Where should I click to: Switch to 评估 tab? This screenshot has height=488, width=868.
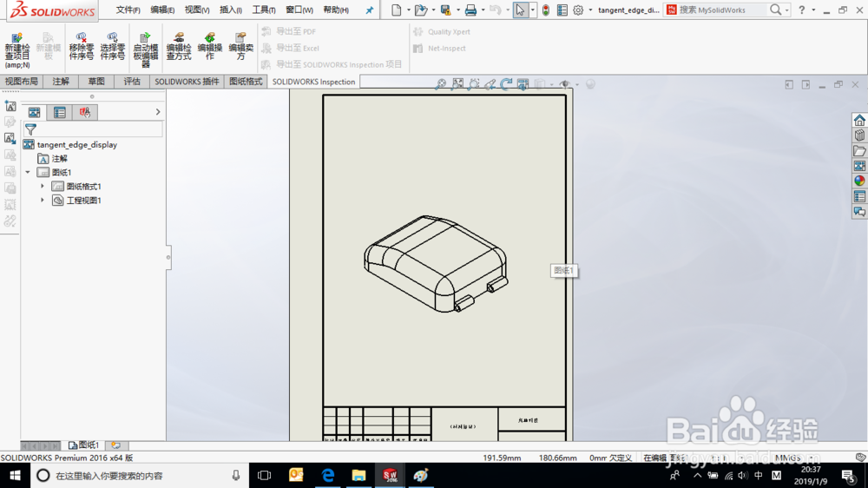point(132,82)
